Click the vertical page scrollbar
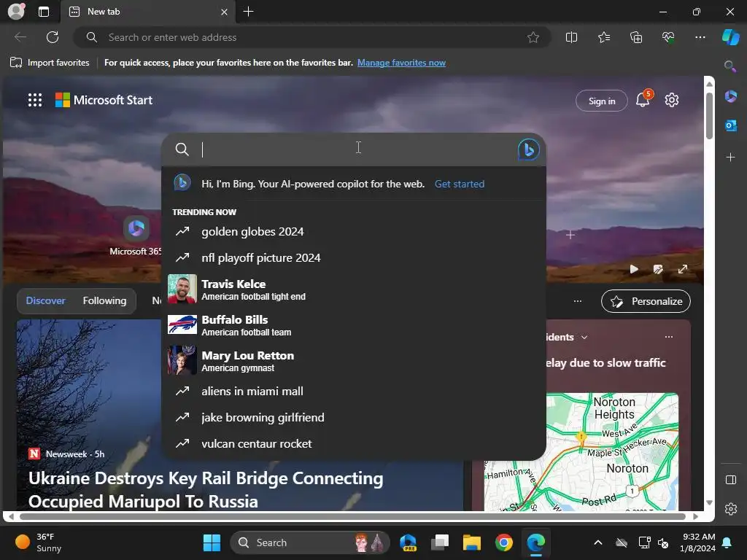Viewport: 747px width, 560px height. [709, 116]
